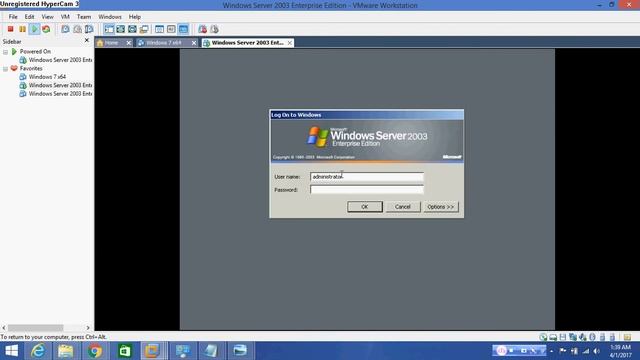
Task: Close the Windows 7 x64 tab
Action: tap(194, 43)
